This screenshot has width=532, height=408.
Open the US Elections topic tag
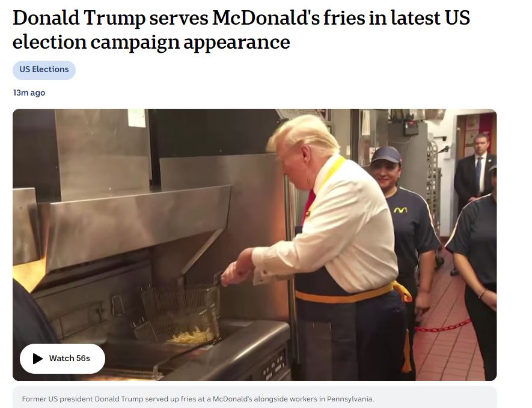pyautogui.click(x=44, y=70)
